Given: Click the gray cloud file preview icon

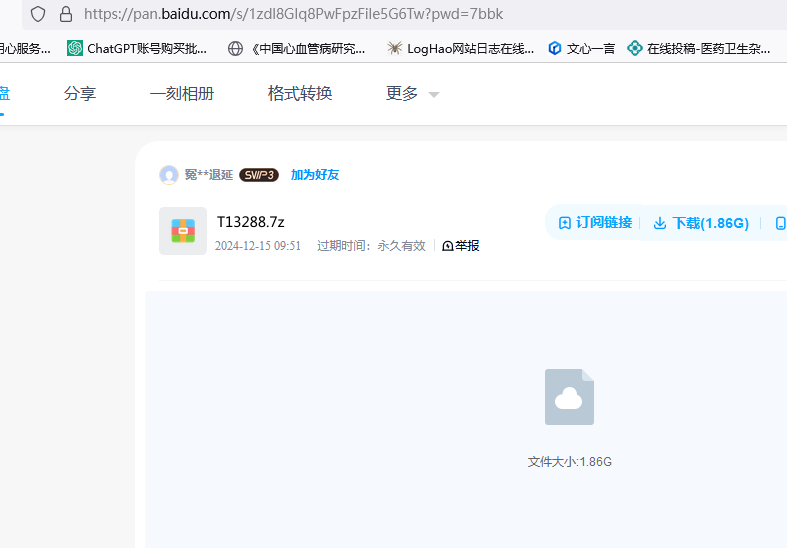Looking at the screenshot, I should point(569,397).
